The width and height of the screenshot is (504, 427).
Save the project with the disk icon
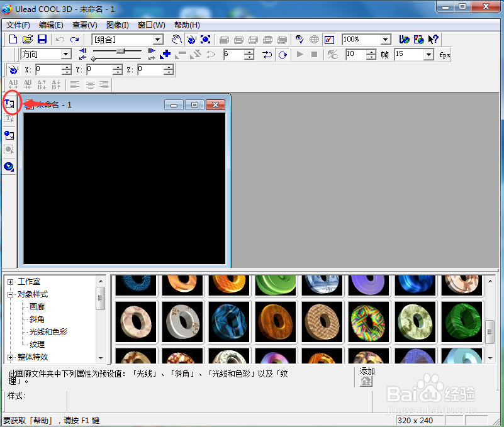(x=42, y=39)
